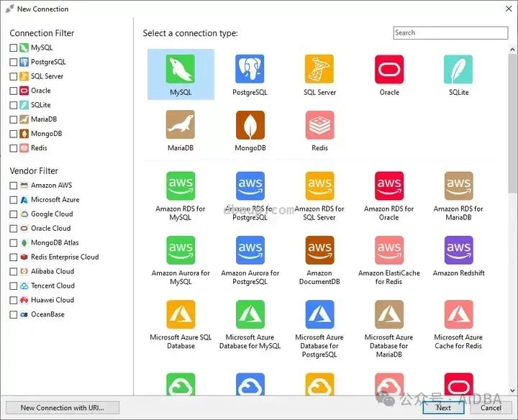This screenshot has width=518, height=420.
Task: Enable the Google Cloud vendor filter
Action: coord(13,214)
